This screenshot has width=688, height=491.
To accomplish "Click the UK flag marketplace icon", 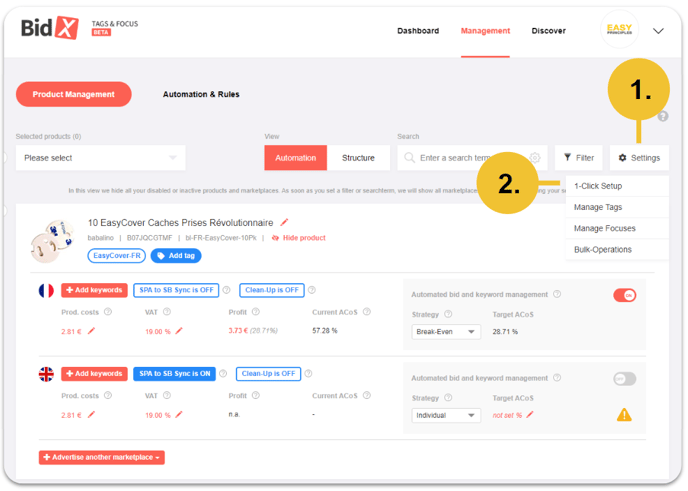I will coord(46,374).
